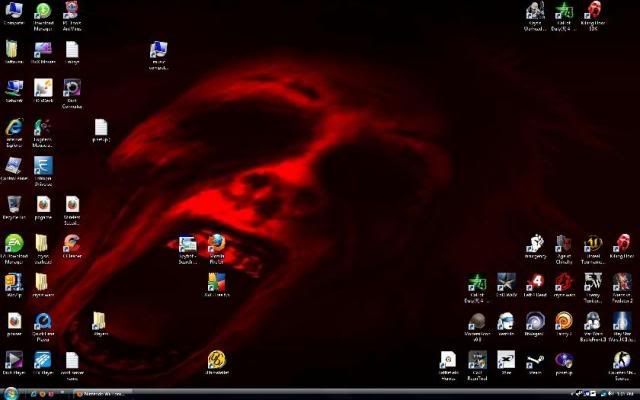Click the four-colored flag shortcut below Firefox
This screenshot has height=400, width=640.
coord(217,283)
